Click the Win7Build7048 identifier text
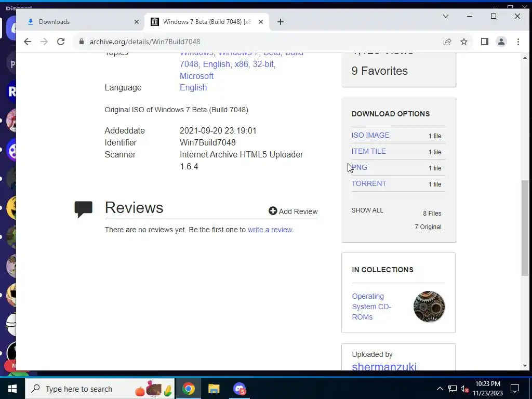The width and height of the screenshot is (532, 399). pos(208,142)
